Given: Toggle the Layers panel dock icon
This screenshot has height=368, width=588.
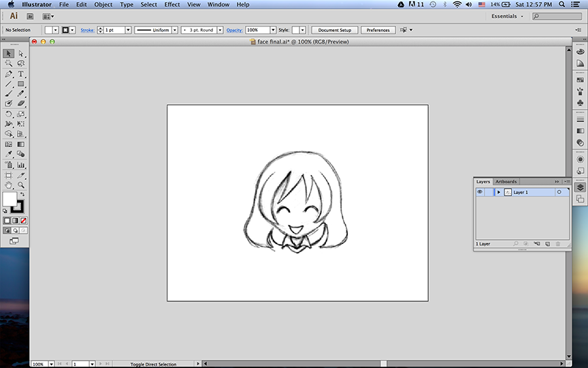Looking at the screenshot, I should point(580,187).
